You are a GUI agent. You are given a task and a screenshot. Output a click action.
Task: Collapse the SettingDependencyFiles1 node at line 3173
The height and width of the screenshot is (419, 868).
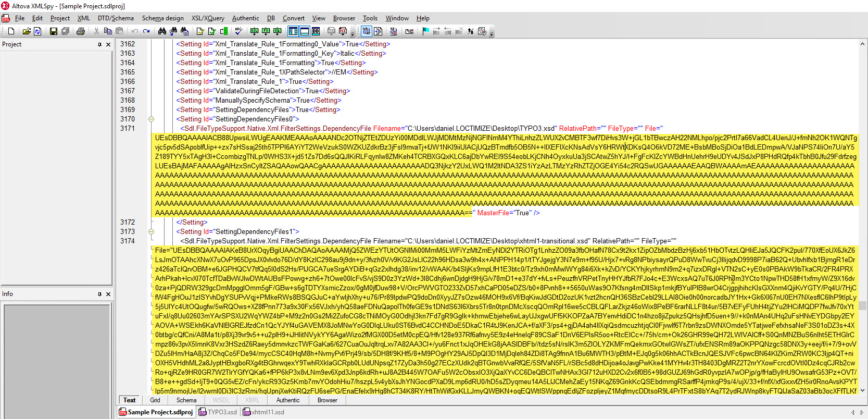(152, 231)
